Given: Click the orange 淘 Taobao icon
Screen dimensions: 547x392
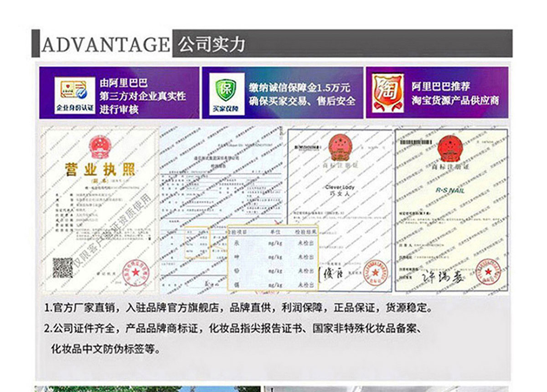Looking at the screenshot, I should pyautogui.click(x=388, y=93).
